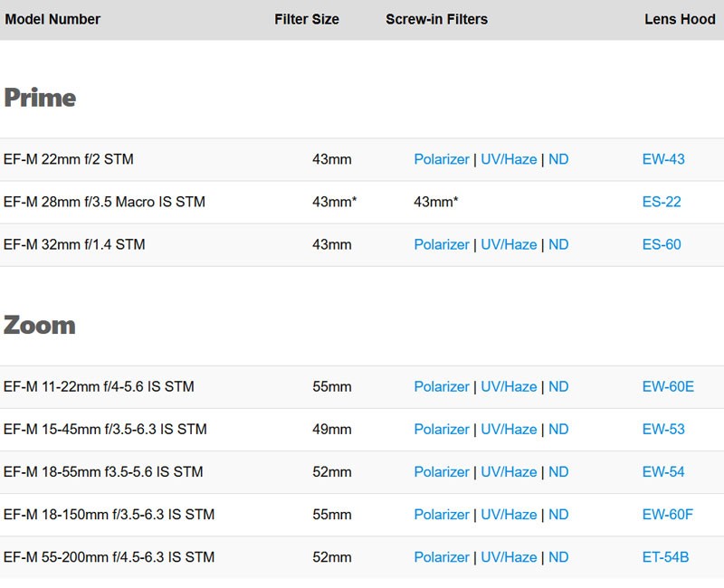Click Polarizer link for EF-M 55-200mm lens
724x588 pixels.
[x=441, y=556]
